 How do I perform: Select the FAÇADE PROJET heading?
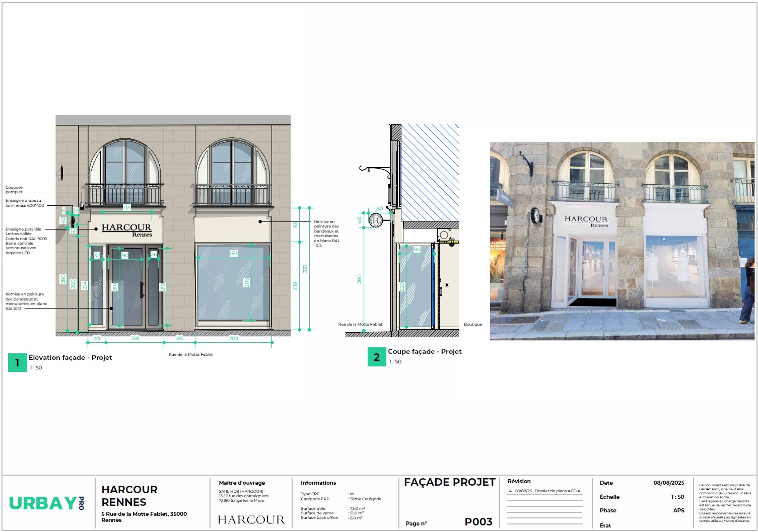pyautogui.click(x=449, y=482)
